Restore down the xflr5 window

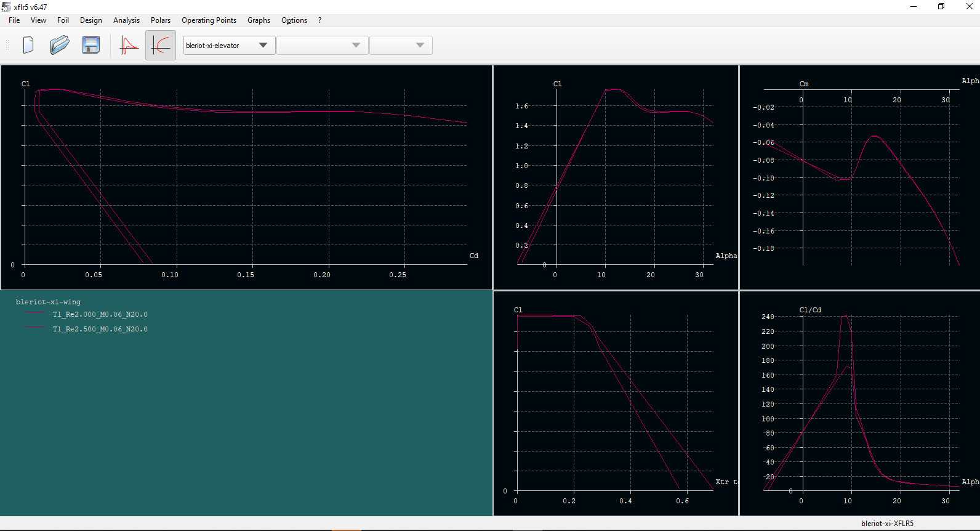941,7
